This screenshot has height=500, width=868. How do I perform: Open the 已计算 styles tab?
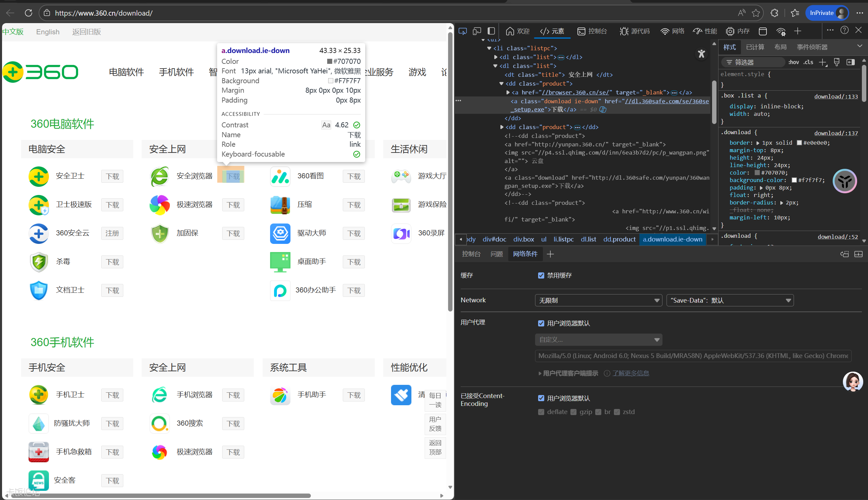[755, 47]
